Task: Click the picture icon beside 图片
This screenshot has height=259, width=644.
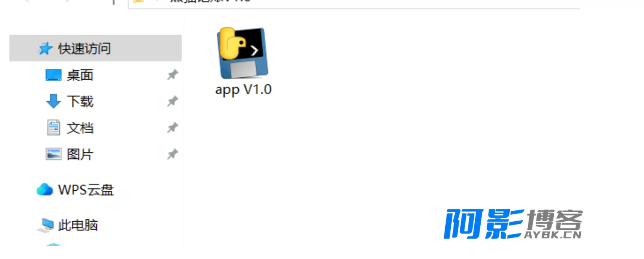Action: click(x=53, y=154)
